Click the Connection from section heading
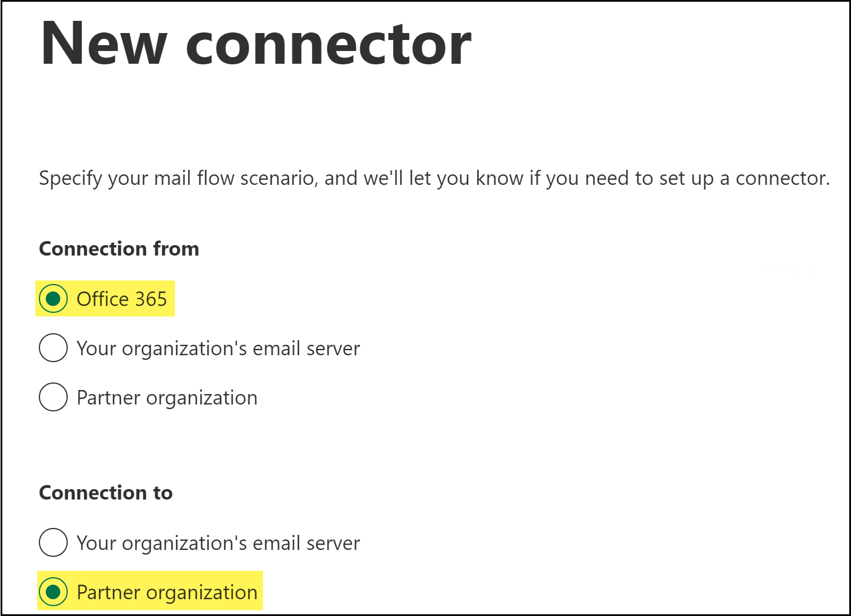Viewport: 851px width, 616px height. [x=118, y=249]
